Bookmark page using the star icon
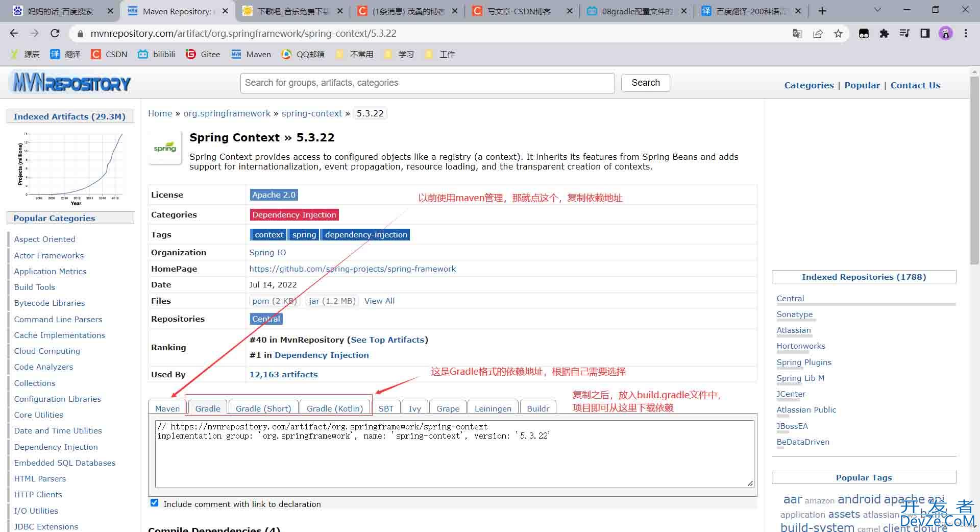Screen dimensions: 980x532 [838, 33]
